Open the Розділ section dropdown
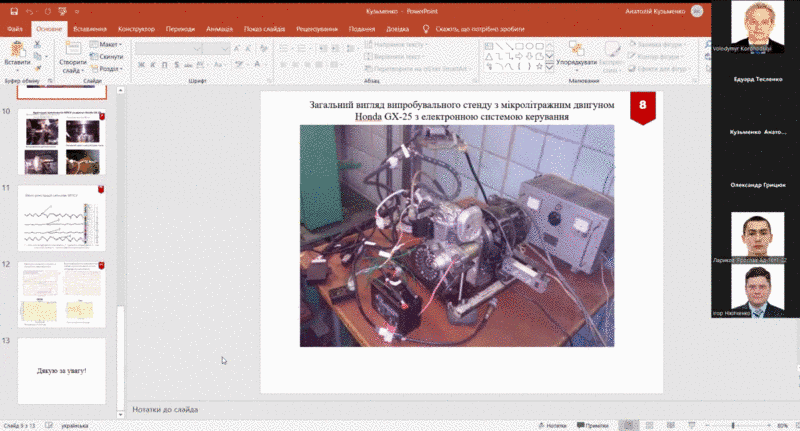Image resolution: width=800 pixels, height=431 pixels. click(x=107, y=68)
